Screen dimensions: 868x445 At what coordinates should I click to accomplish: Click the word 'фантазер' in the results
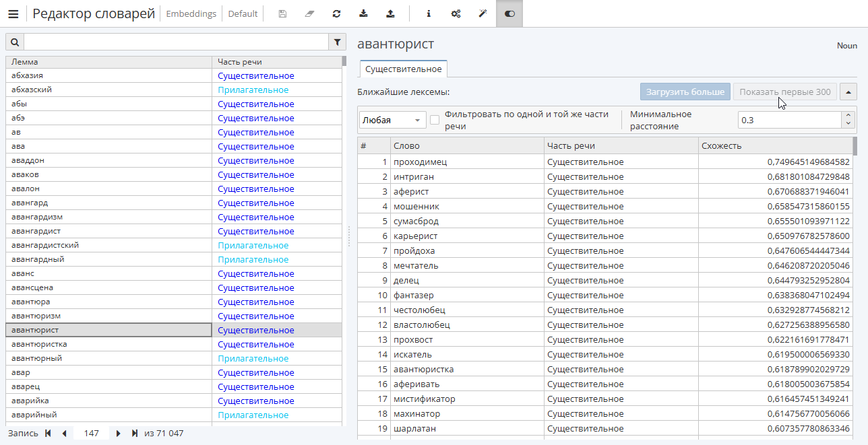click(414, 295)
